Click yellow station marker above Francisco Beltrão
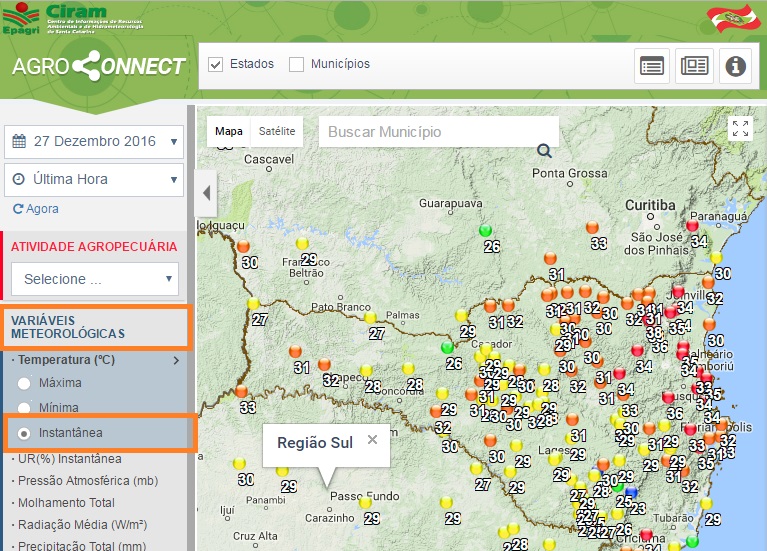Image resolution: width=767 pixels, height=551 pixels. point(302,243)
